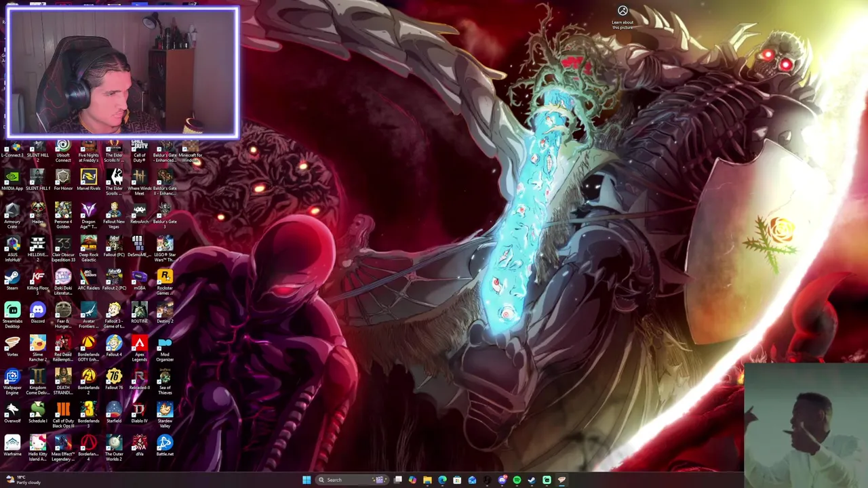Select the Killing Floor 3 icon
Image resolution: width=868 pixels, height=488 pixels.
tap(37, 283)
